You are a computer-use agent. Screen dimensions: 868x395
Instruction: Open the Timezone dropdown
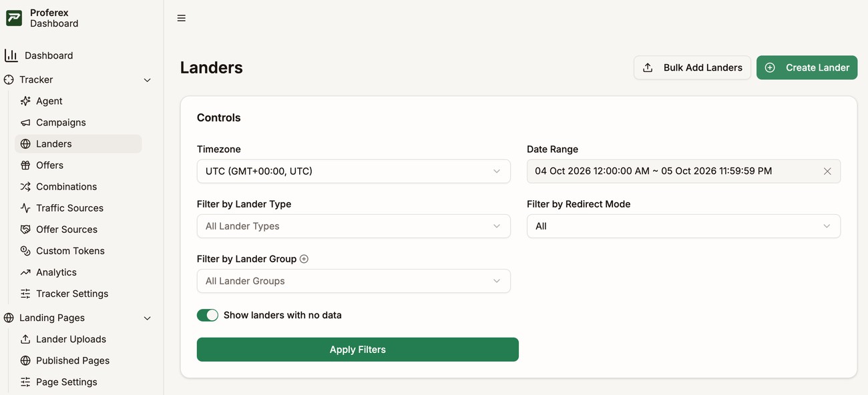click(x=354, y=171)
